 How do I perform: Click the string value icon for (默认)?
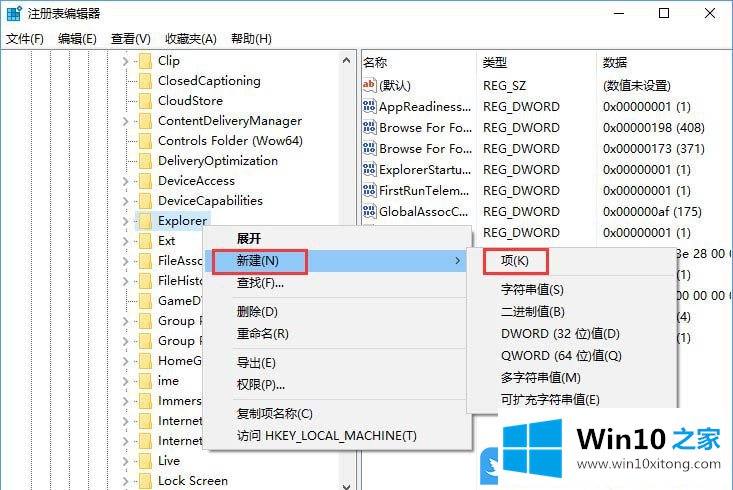369,86
